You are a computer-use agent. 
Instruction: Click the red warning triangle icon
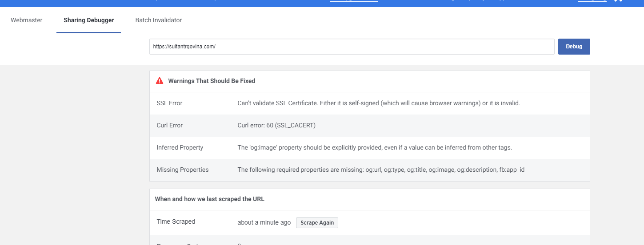click(x=160, y=81)
